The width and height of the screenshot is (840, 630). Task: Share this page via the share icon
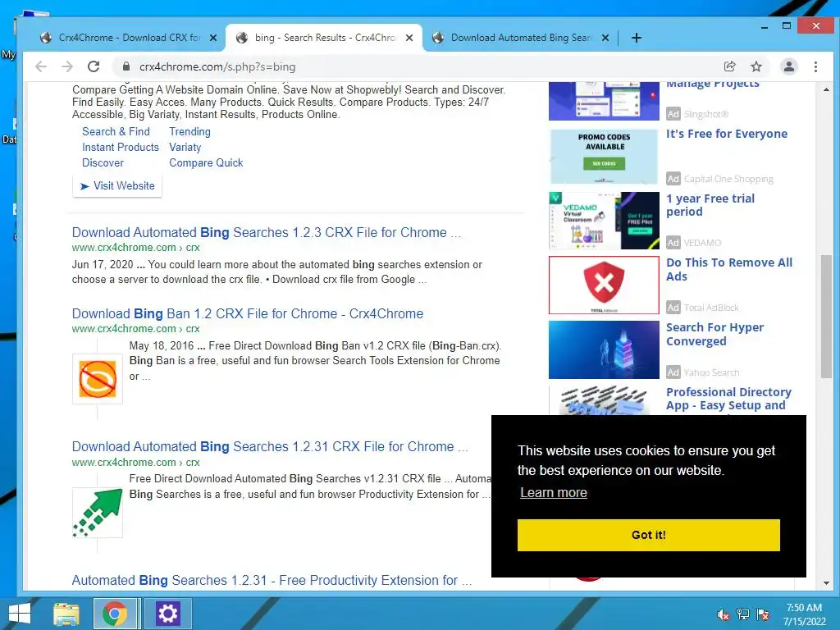(729, 66)
